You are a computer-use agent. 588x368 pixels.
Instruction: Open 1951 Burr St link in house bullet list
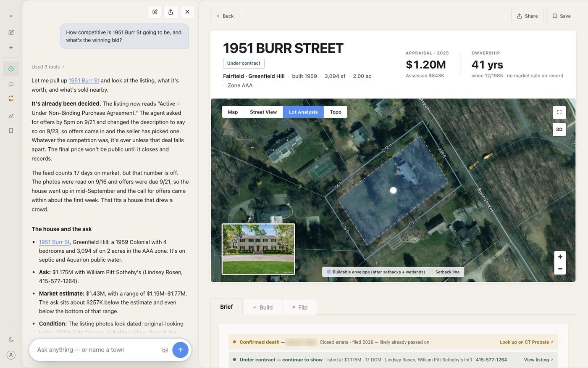click(54, 242)
